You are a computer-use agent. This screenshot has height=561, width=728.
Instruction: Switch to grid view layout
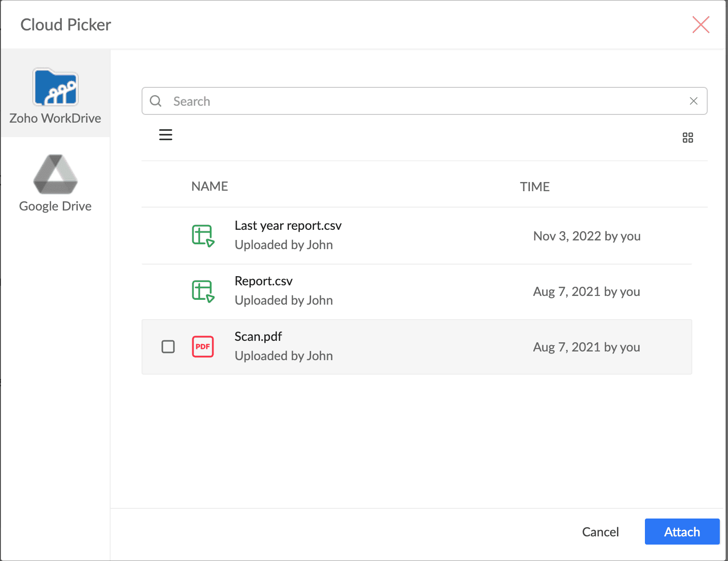(x=687, y=138)
